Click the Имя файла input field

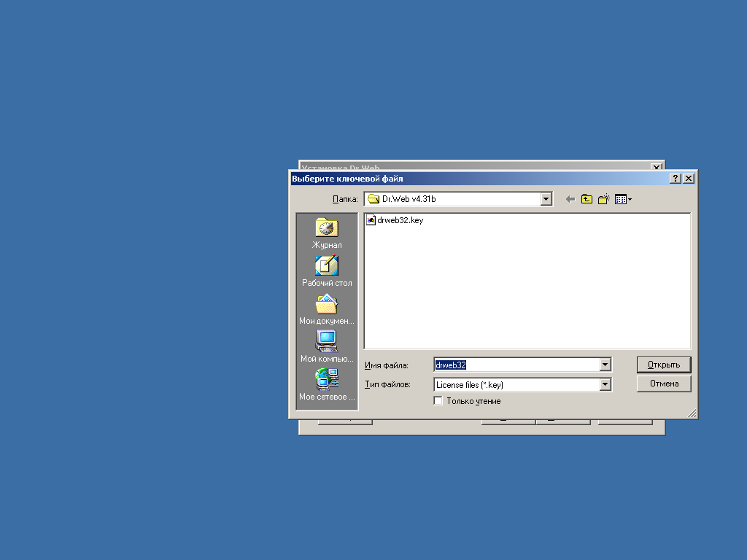(x=517, y=365)
